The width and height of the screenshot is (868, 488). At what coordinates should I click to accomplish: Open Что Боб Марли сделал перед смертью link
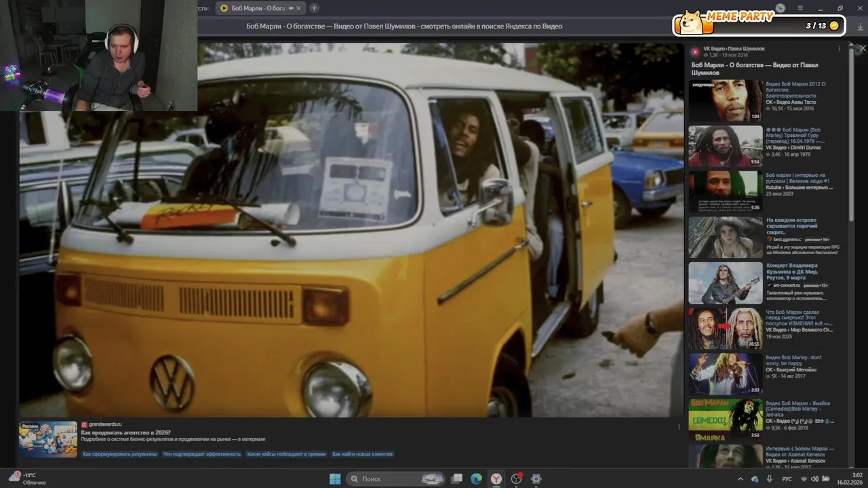tap(798, 317)
